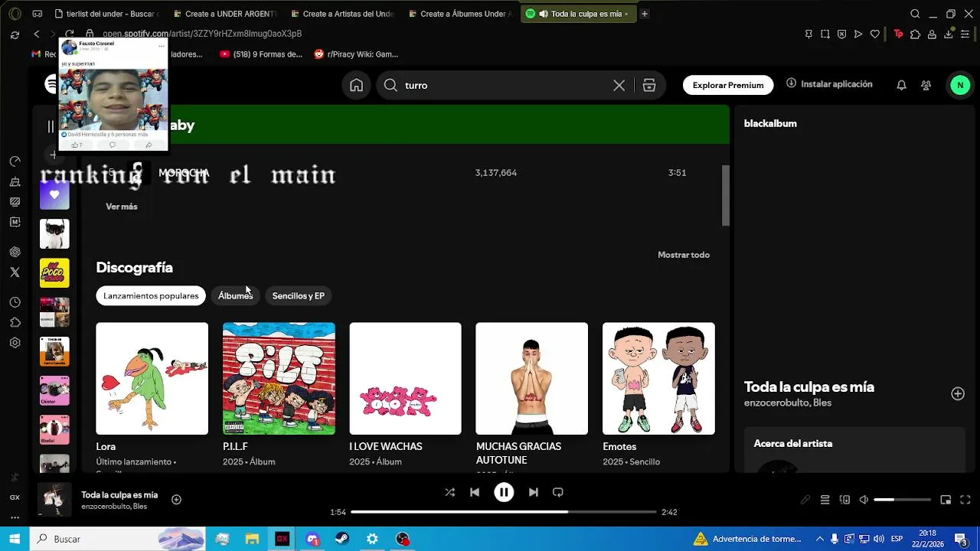Open sidebar settings gear icon

(x=15, y=343)
